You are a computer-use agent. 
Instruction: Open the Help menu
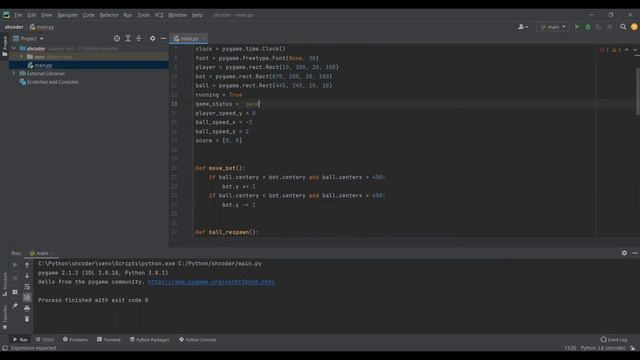point(197,15)
